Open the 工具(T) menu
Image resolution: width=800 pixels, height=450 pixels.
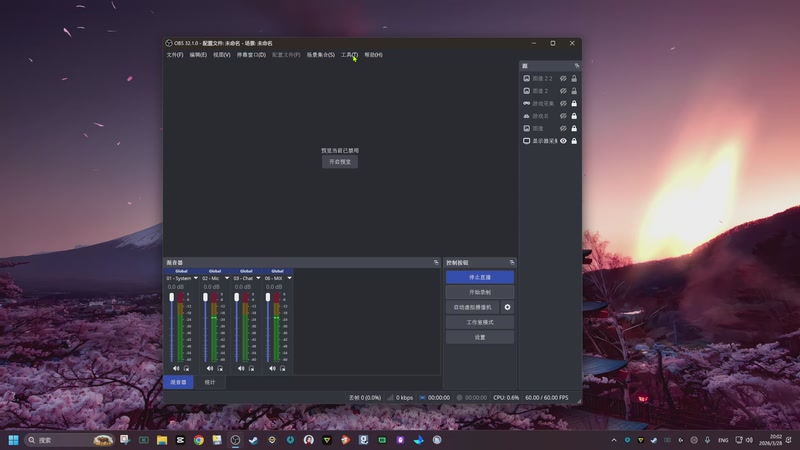click(x=348, y=55)
